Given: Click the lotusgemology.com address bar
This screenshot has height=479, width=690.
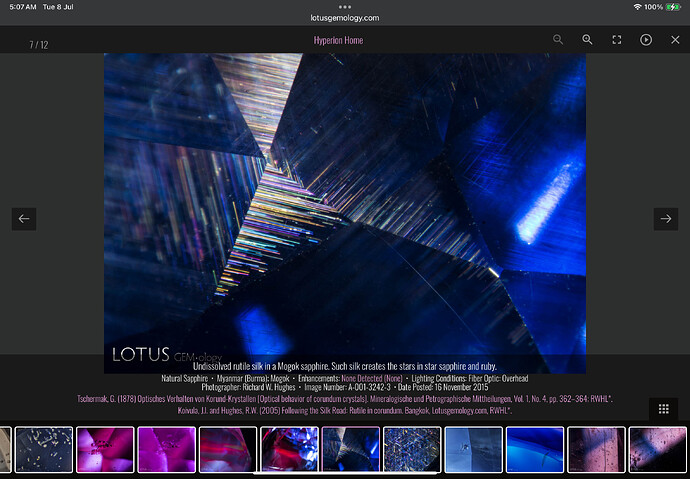Looking at the screenshot, I should click(x=345, y=18).
